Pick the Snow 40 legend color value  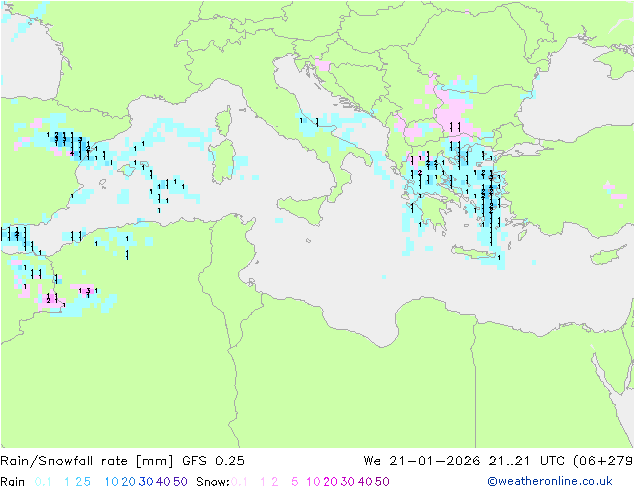click(365, 482)
